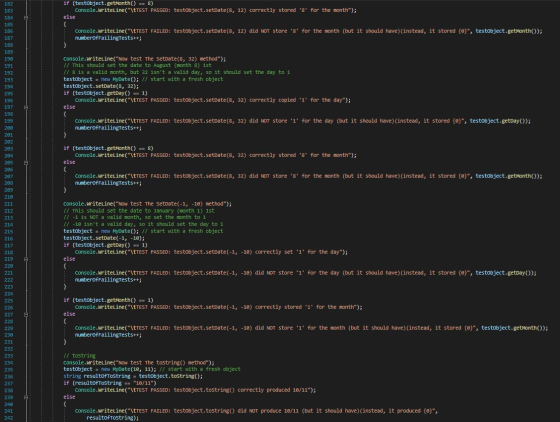Click 'numberOfFailingTests++;' on line 230
This screenshot has width=560, height=422.
tap(108, 335)
